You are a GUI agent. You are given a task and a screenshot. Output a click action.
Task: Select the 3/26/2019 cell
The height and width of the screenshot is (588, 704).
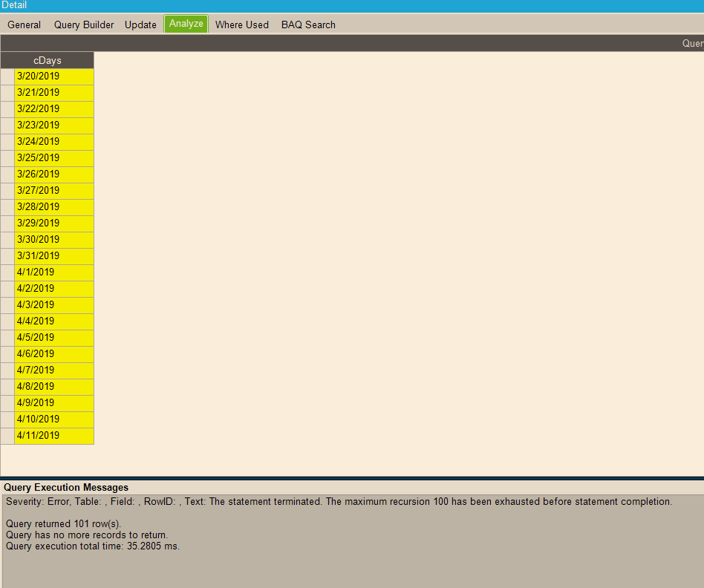(x=54, y=174)
